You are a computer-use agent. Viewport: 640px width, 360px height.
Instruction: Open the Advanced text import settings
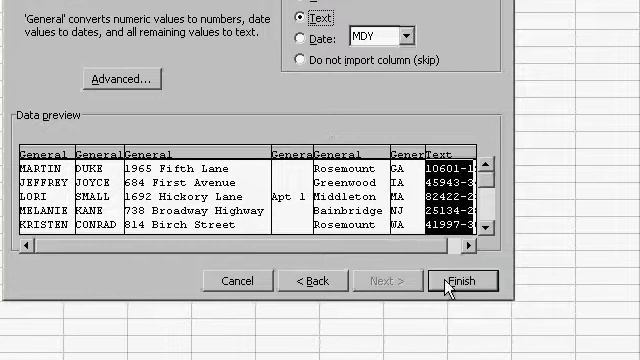click(x=122, y=79)
